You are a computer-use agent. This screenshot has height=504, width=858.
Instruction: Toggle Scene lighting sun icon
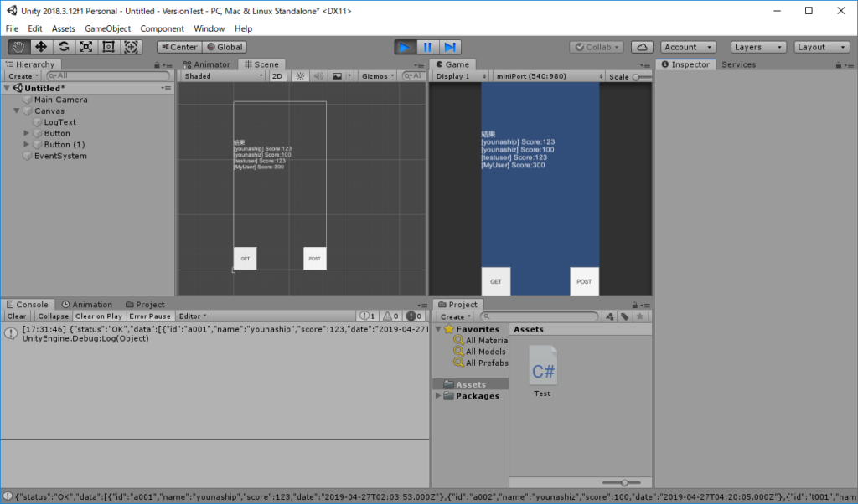[300, 76]
